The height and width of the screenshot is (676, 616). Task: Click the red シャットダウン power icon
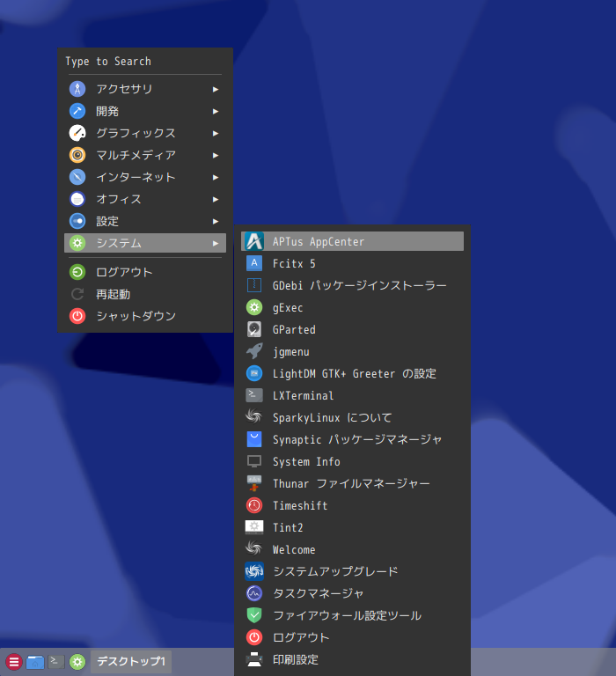click(77, 316)
